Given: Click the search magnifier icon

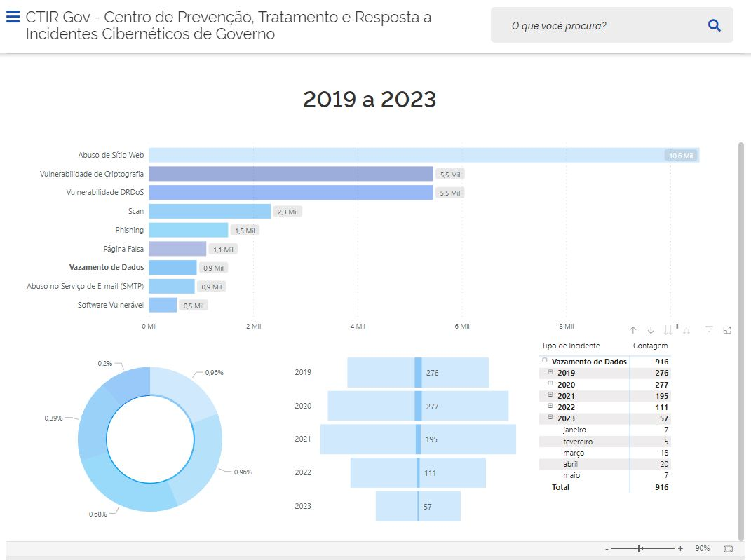Looking at the screenshot, I should (x=714, y=26).
